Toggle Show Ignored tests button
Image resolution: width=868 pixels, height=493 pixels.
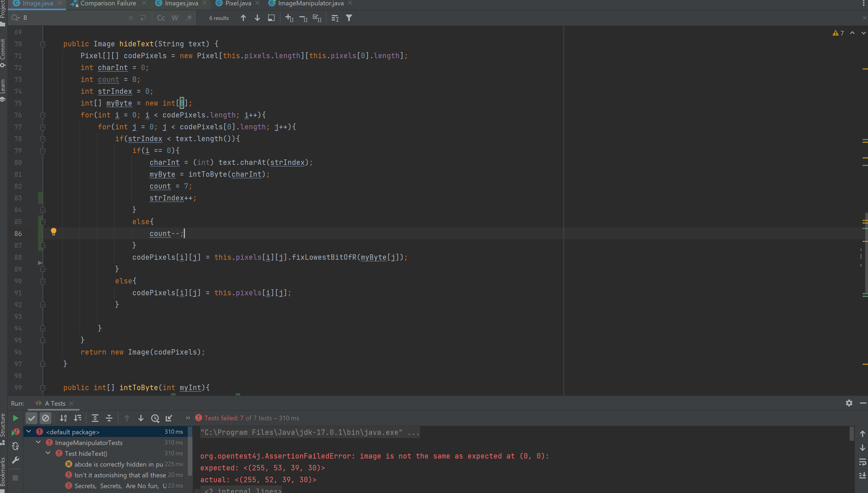coord(45,418)
